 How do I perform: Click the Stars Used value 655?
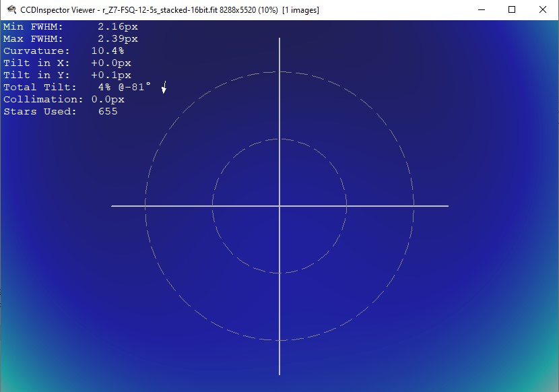(108, 111)
